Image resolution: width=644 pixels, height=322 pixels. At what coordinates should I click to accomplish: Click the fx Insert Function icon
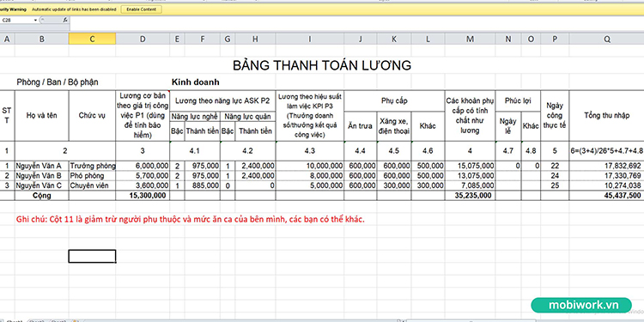pyautogui.click(x=65, y=20)
